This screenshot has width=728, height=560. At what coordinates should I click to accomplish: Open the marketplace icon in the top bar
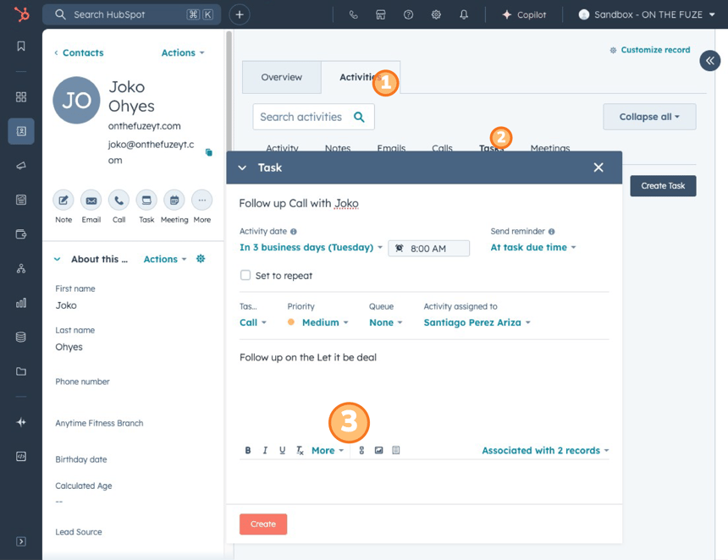(381, 15)
